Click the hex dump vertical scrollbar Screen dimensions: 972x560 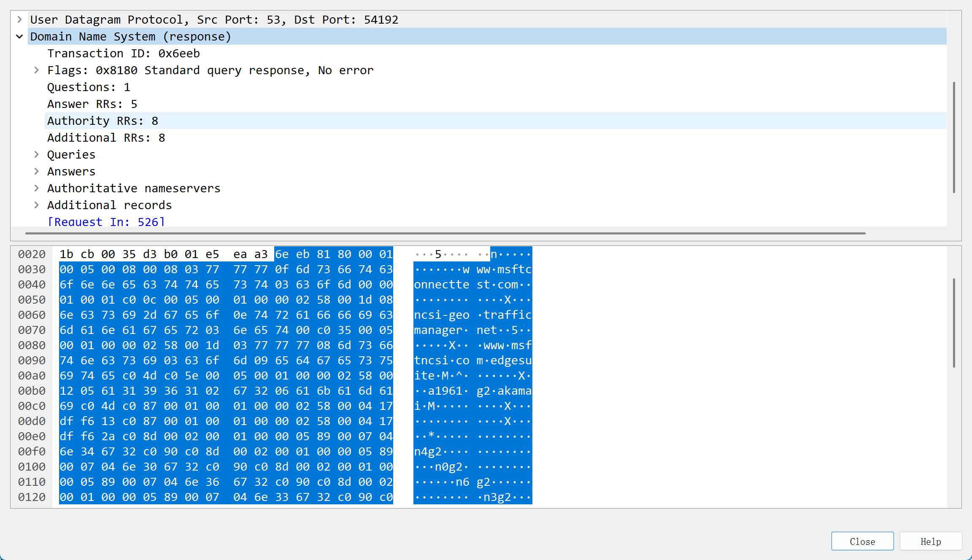pyautogui.click(x=954, y=323)
